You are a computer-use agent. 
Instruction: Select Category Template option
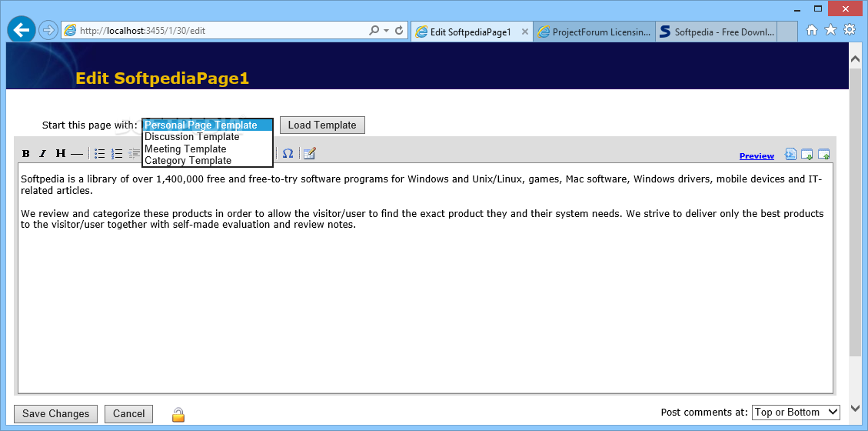208,161
